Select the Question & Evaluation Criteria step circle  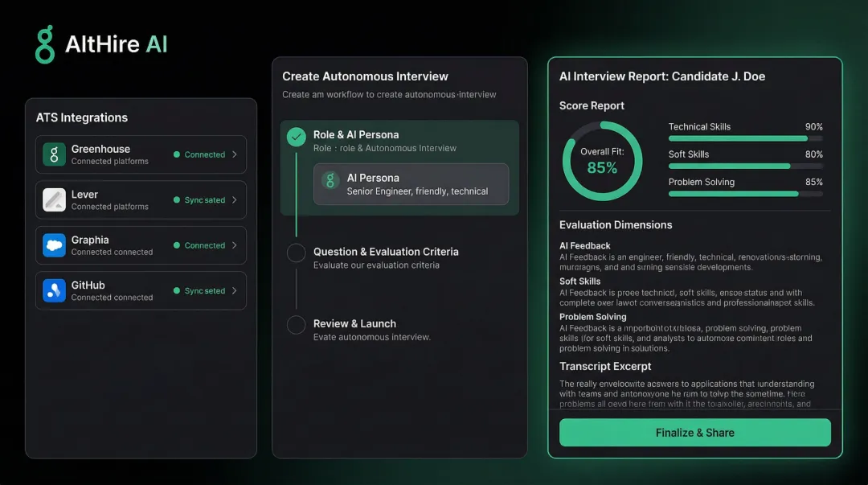296,252
